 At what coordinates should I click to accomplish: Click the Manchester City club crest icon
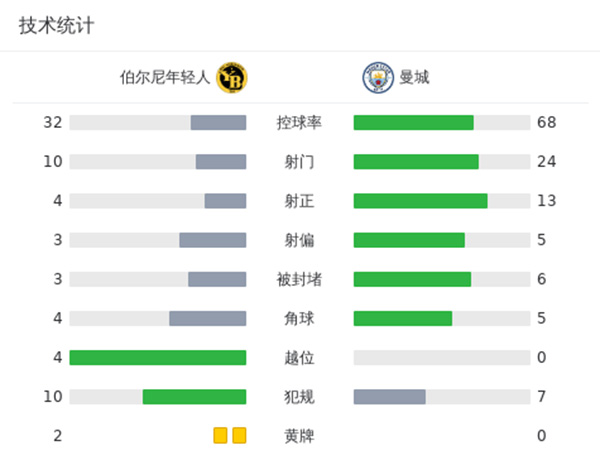pyautogui.click(x=377, y=77)
